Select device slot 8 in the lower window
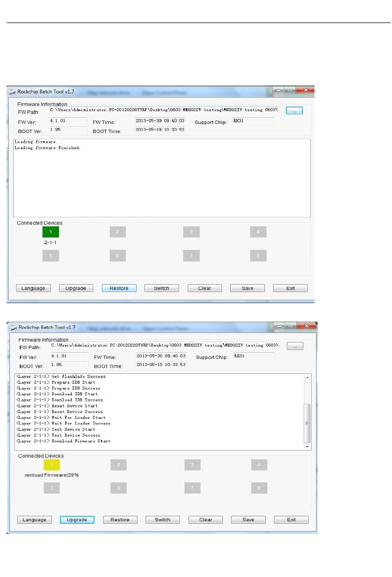 tap(259, 488)
